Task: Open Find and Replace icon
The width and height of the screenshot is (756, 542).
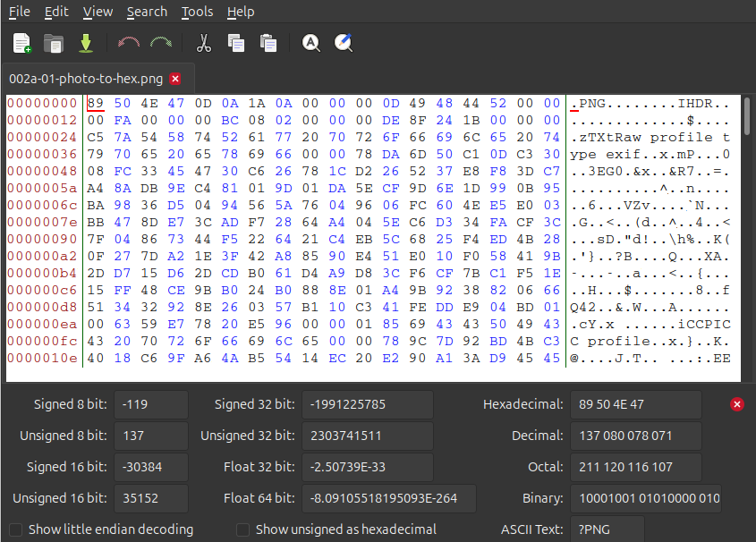Action: 344,43
